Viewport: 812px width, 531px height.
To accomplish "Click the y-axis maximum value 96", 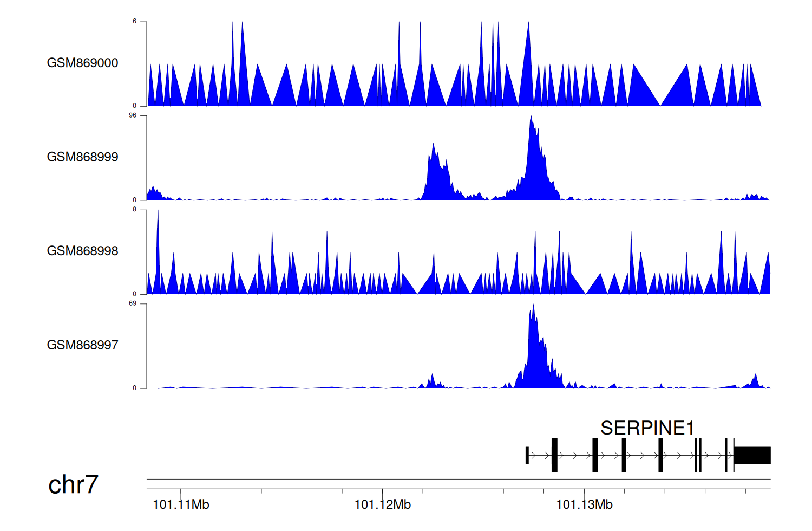I will pyautogui.click(x=133, y=115).
